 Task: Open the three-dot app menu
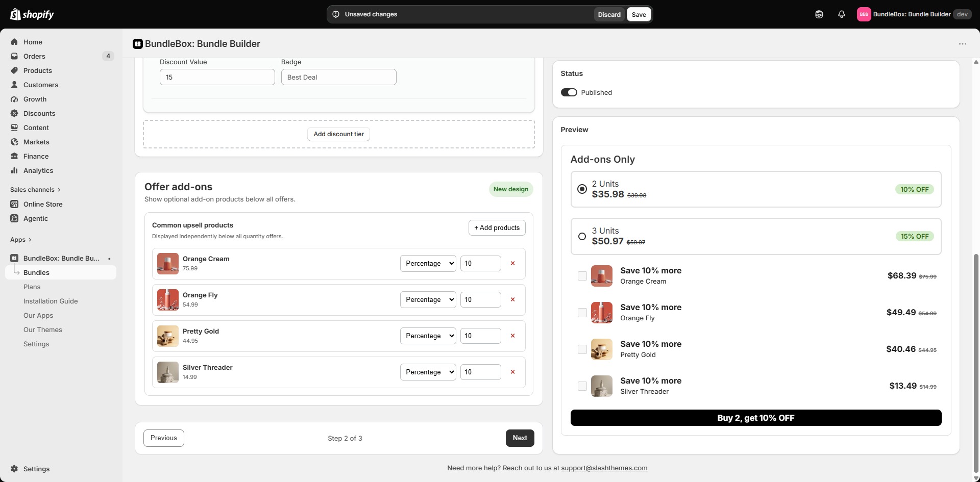pyautogui.click(x=963, y=44)
